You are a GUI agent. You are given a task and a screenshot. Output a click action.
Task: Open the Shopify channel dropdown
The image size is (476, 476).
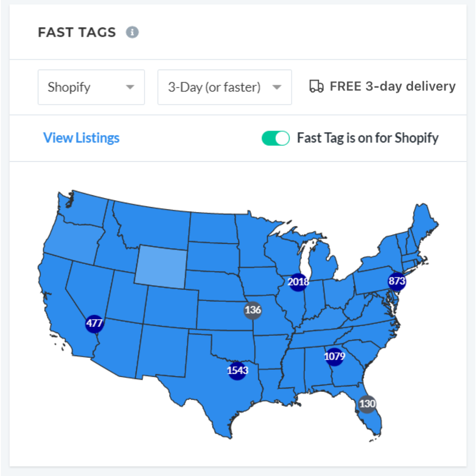click(91, 87)
